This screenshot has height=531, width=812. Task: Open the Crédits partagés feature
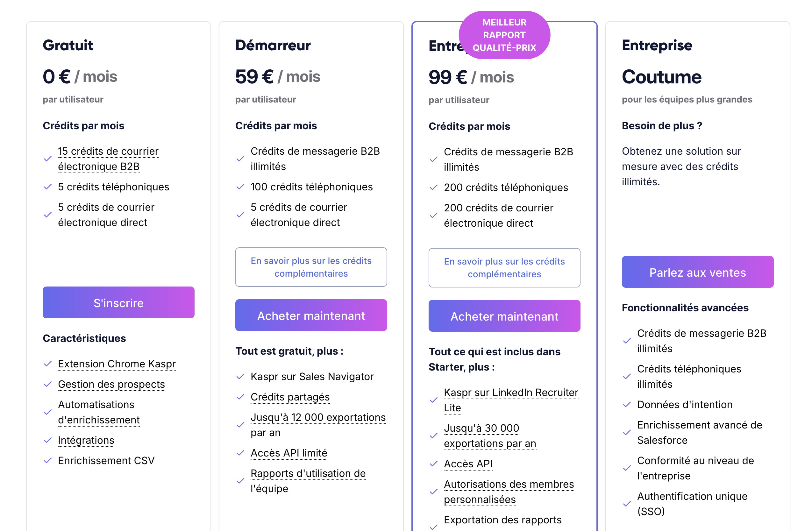click(x=290, y=397)
